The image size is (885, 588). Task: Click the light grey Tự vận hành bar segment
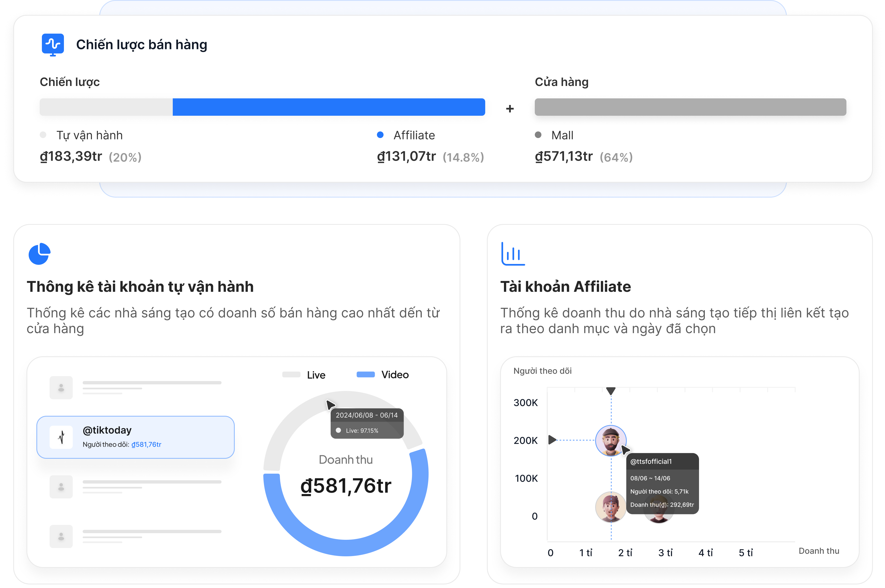(106, 107)
